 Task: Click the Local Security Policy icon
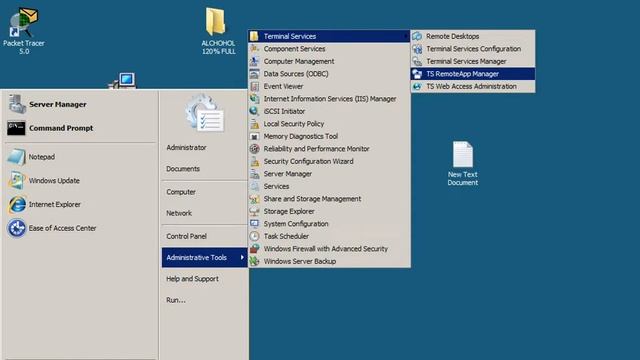point(254,124)
